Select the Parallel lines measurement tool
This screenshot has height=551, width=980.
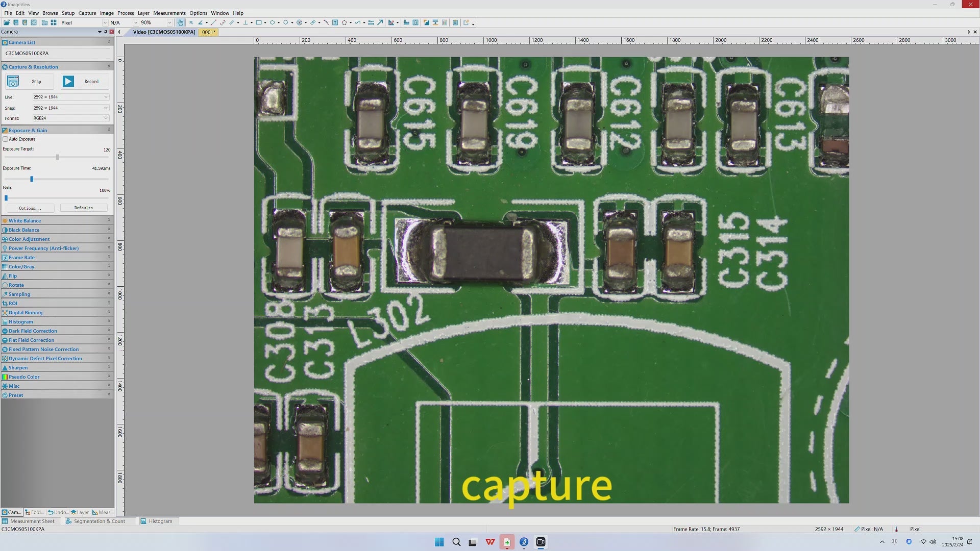(232, 22)
